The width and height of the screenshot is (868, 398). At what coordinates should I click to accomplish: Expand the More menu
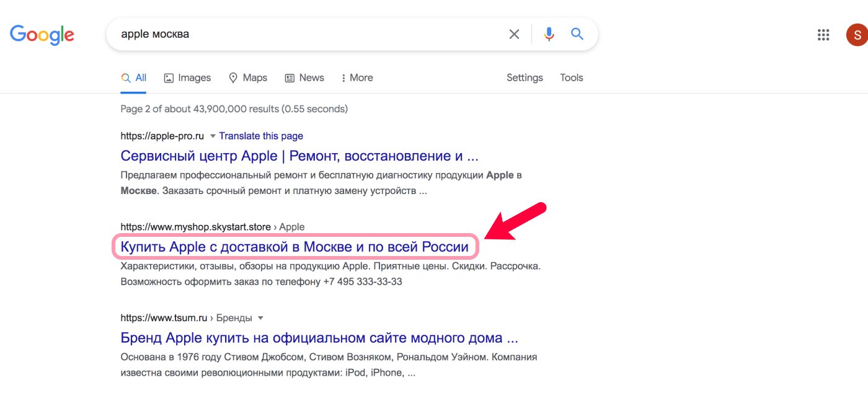357,77
